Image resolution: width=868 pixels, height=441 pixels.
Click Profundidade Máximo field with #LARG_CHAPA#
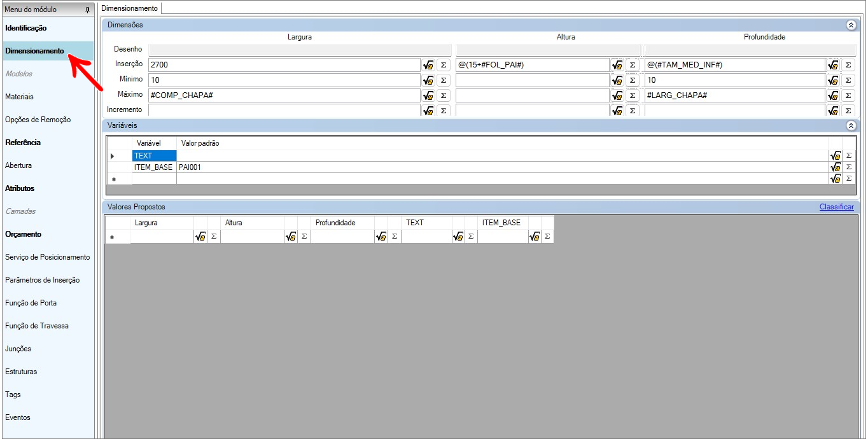734,95
